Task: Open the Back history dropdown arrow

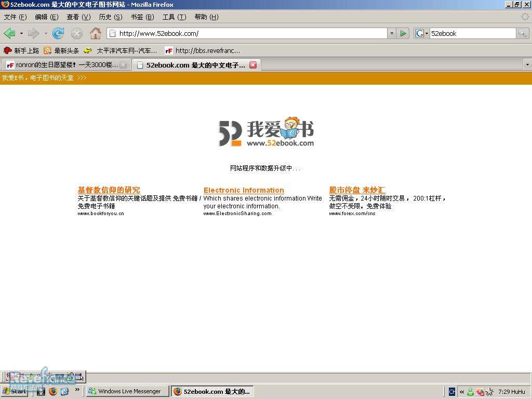Action: tap(21, 34)
